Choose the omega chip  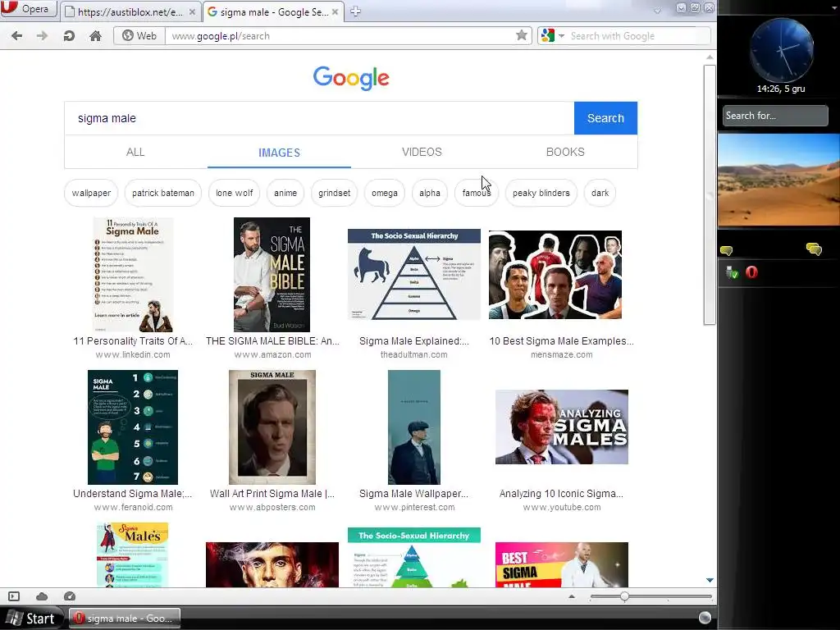(385, 193)
